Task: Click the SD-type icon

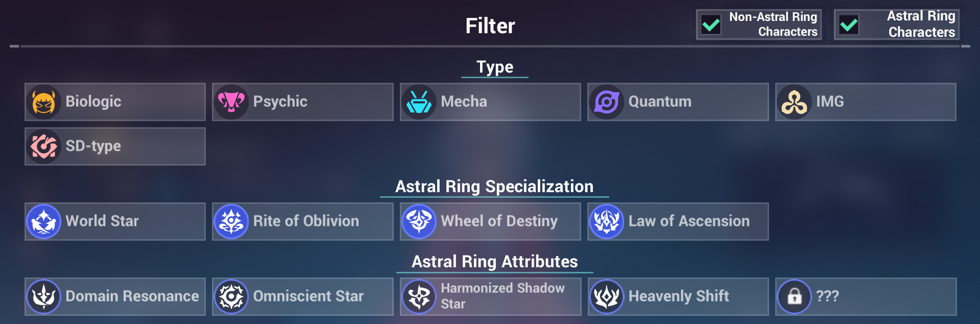Action: [44, 146]
